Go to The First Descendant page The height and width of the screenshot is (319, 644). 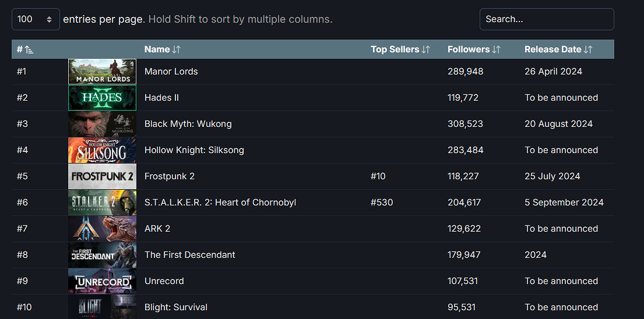coord(190,255)
